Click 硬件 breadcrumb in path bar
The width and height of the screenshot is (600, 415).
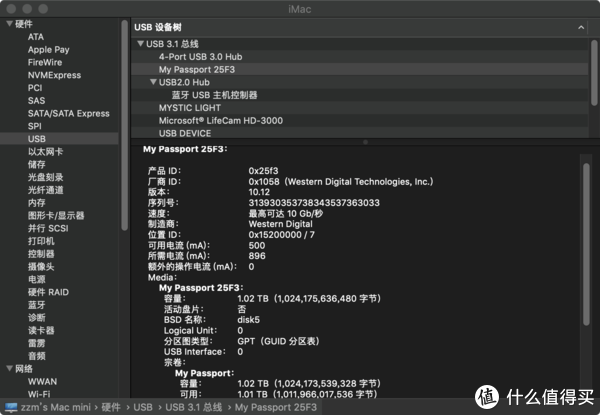111,407
